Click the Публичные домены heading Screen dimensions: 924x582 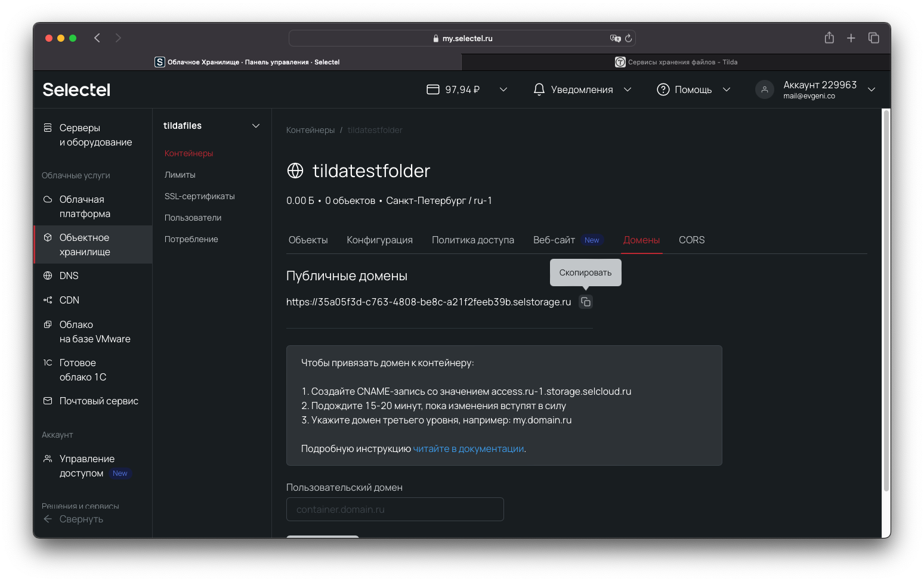tap(347, 276)
